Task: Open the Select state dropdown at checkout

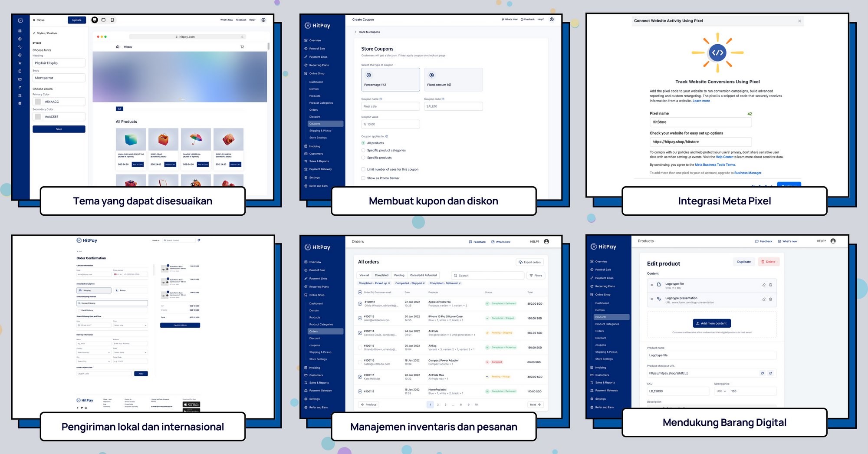Action: [x=130, y=352]
